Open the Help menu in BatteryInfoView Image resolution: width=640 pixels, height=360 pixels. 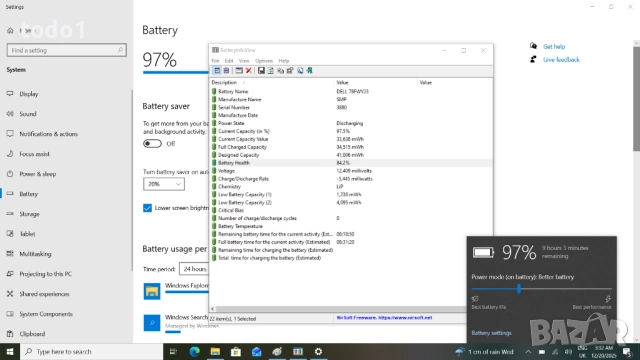(284, 61)
